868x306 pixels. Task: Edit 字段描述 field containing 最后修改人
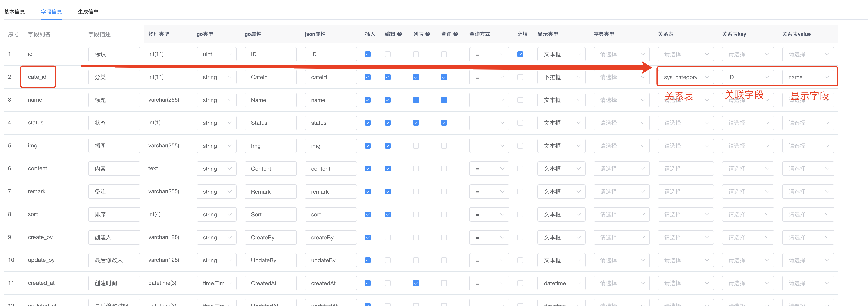click(114, 260)
